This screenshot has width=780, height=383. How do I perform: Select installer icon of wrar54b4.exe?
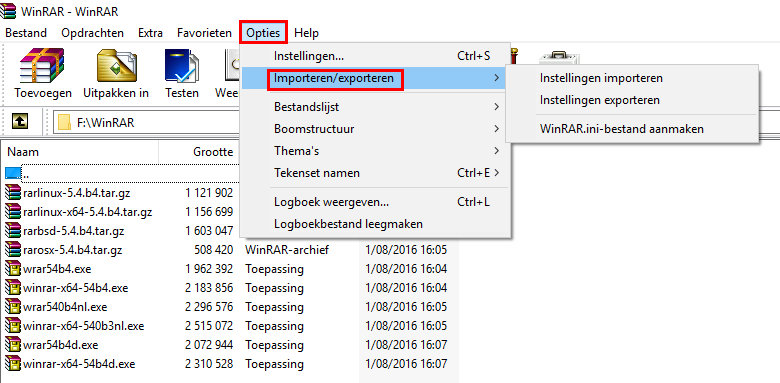pos(13,269)
